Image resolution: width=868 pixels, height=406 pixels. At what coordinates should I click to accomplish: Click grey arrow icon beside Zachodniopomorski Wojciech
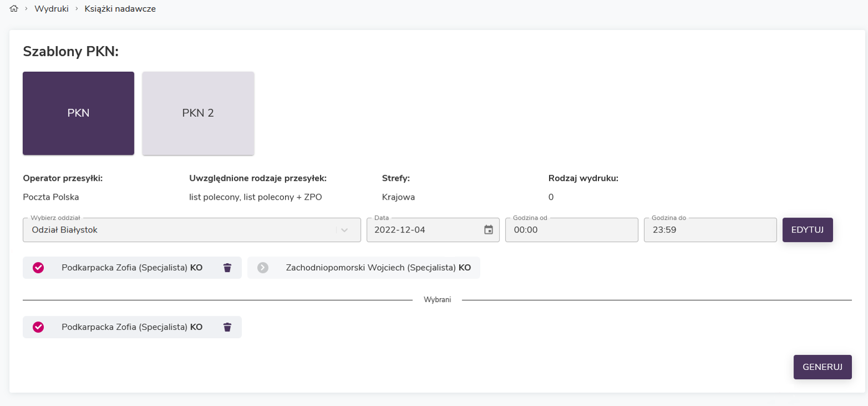[x=263, y=268]
